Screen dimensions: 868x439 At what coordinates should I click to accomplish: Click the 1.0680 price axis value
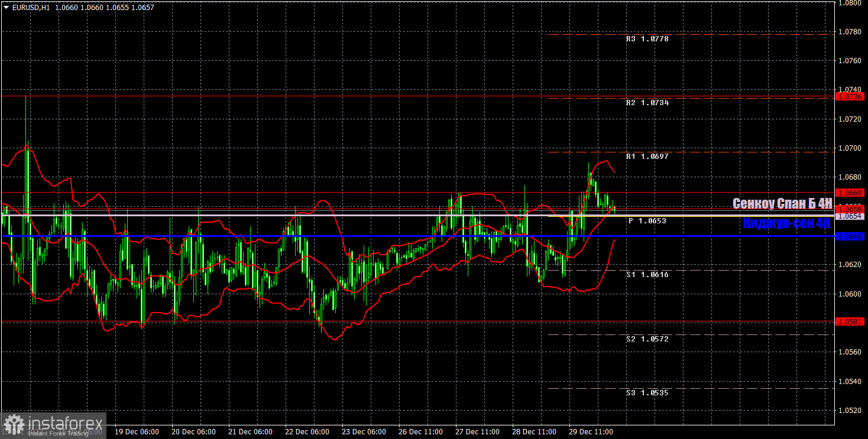point(850,177)
